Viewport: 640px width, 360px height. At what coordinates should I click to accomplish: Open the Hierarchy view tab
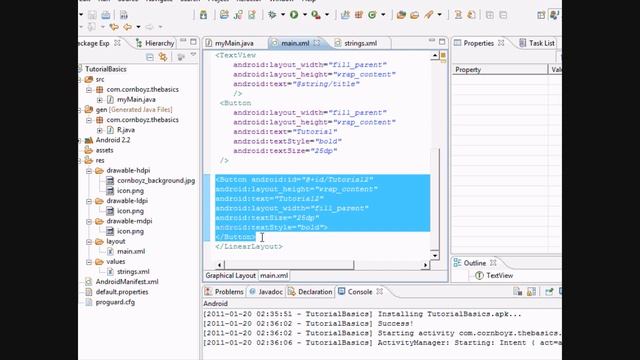[x=155, y=43]
